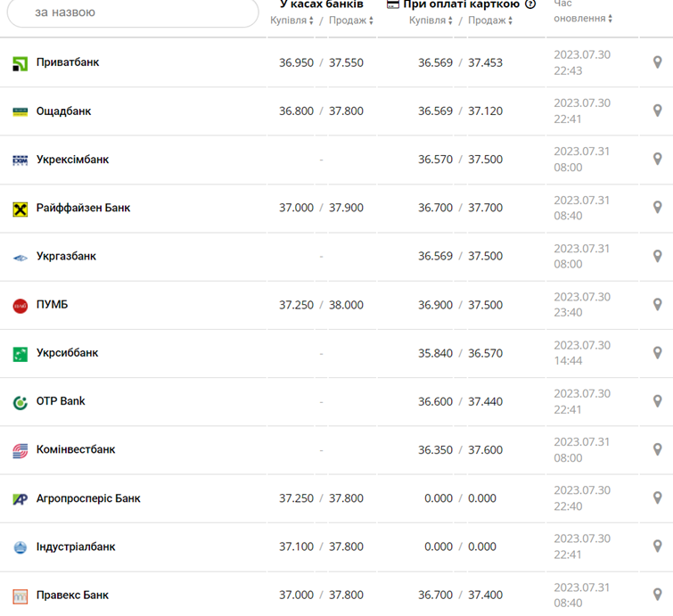Click the Райффайзен Банк map marker

point(658,208)
